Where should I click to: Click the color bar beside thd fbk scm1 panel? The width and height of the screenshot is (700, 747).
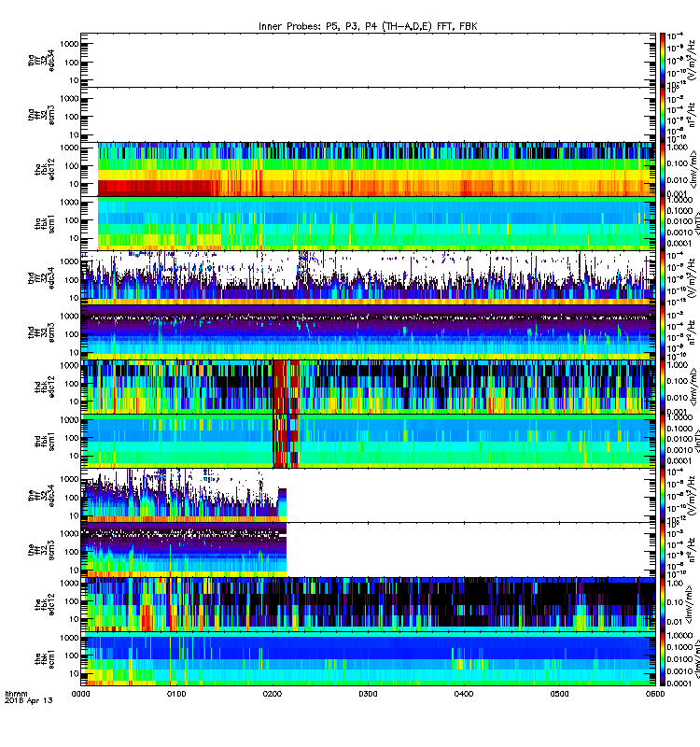(663, 441)
